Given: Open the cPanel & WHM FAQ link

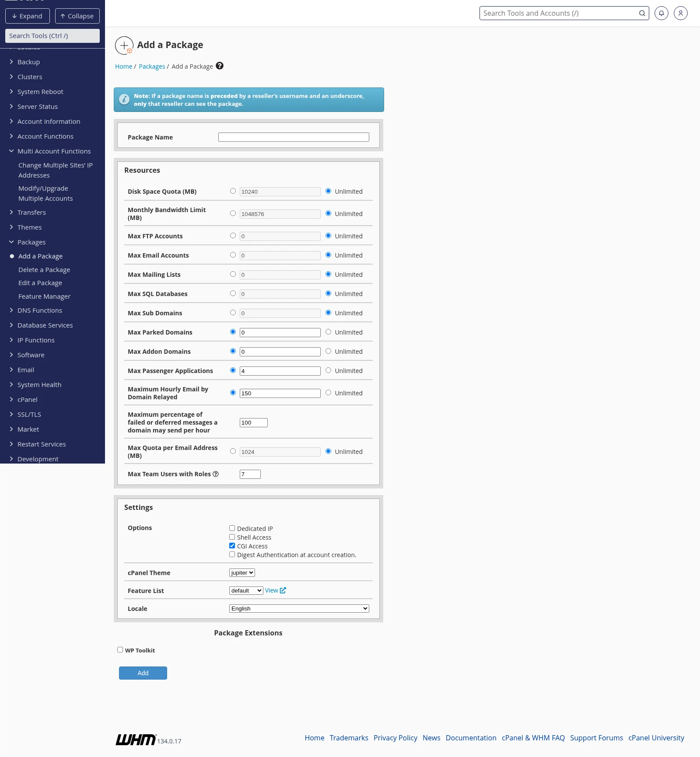Looking at the screenshot, I should coord(533,738).
